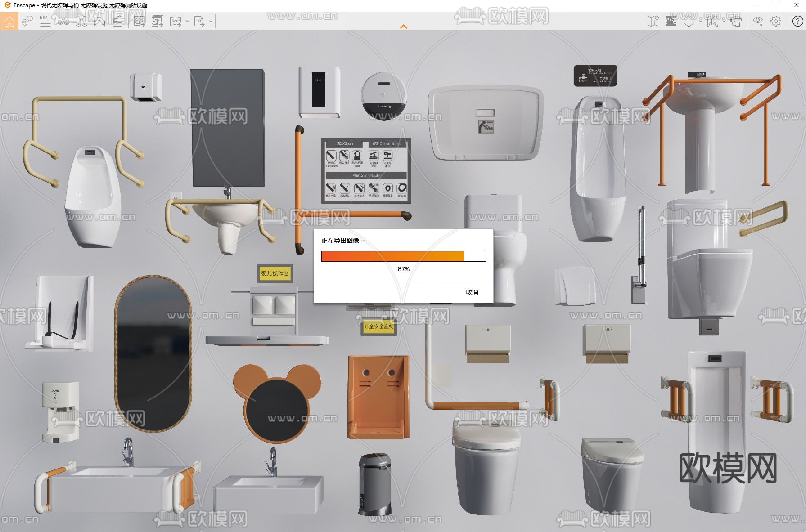
Task: Open general settings gear
Action: (x=776, y=21)
